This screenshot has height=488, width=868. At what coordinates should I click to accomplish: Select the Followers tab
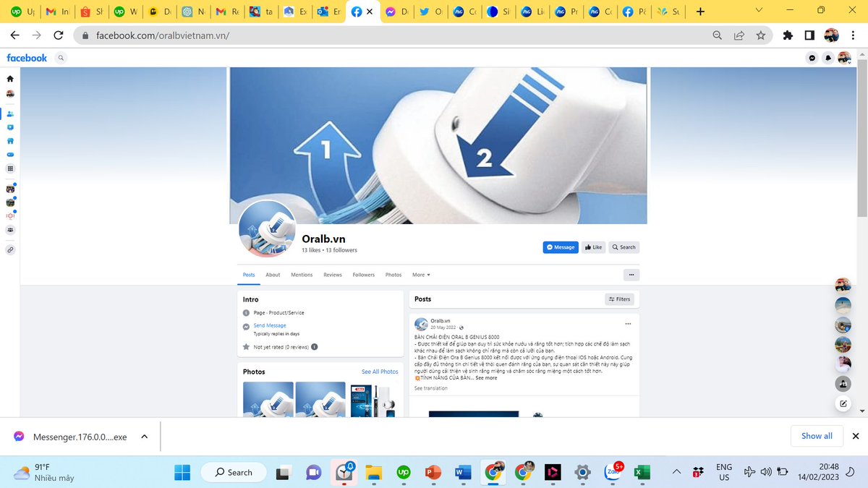tap(364, 275)
